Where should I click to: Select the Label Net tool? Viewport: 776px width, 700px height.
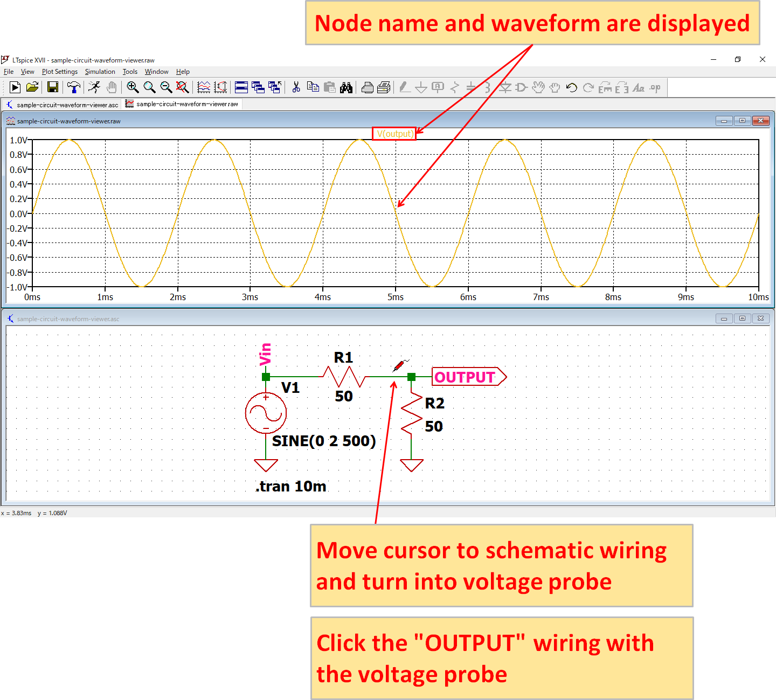coord(438,87)
